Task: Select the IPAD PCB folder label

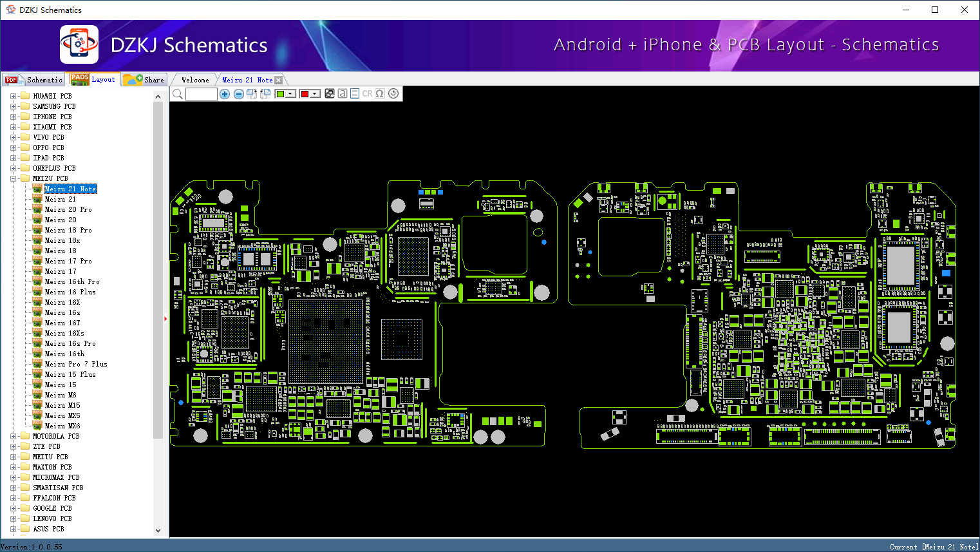Action: point(48,158)
